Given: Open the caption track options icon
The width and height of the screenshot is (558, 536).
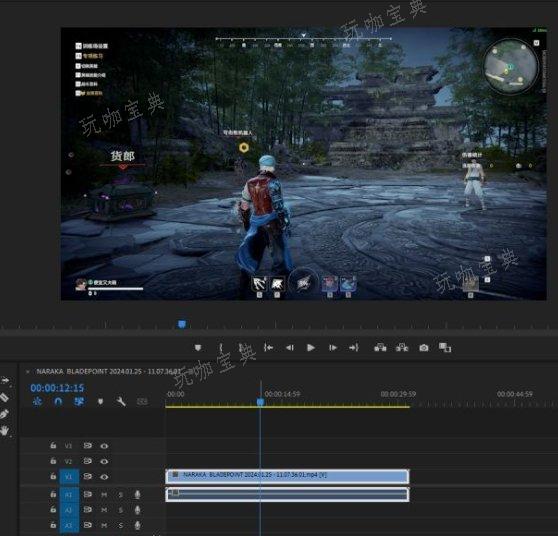Looking at the screenshot, I should tap(142, 402).
